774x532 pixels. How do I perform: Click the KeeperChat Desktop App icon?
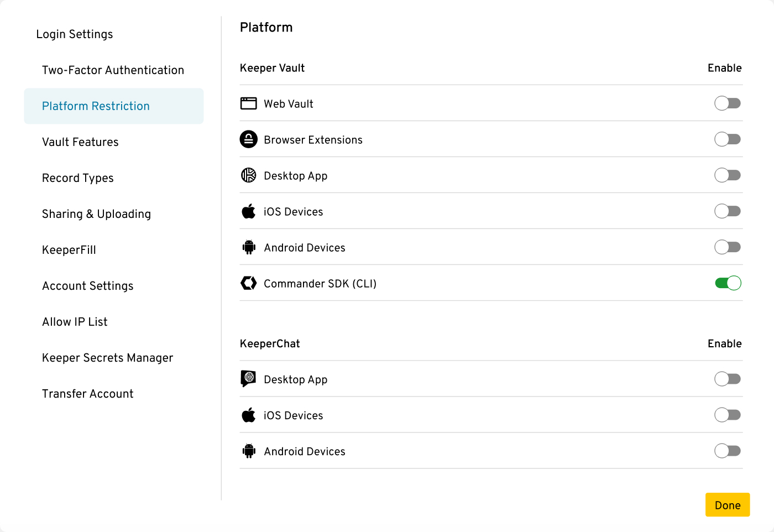point(249,379)
